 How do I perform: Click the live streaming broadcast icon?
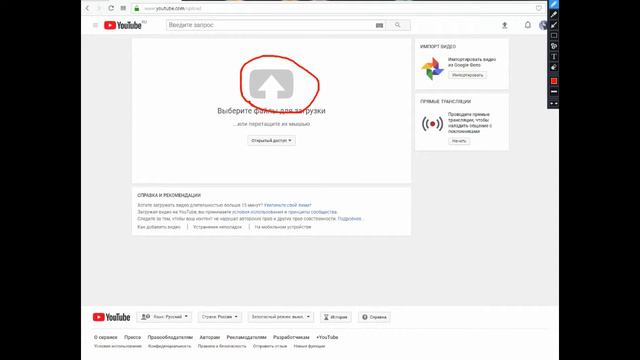[432, 124]
